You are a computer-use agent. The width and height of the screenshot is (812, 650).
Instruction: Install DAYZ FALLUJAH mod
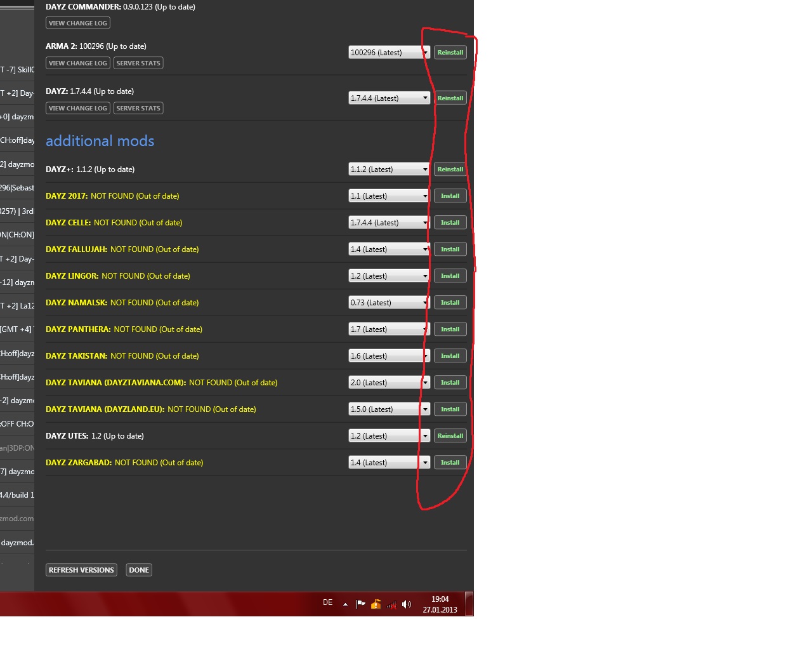point(450,249)
